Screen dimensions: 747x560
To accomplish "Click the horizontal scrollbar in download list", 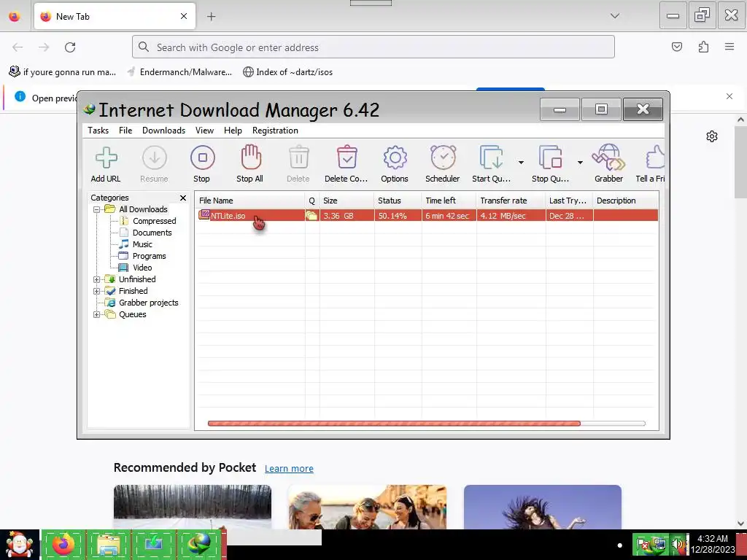I will (x=426, y=424).
